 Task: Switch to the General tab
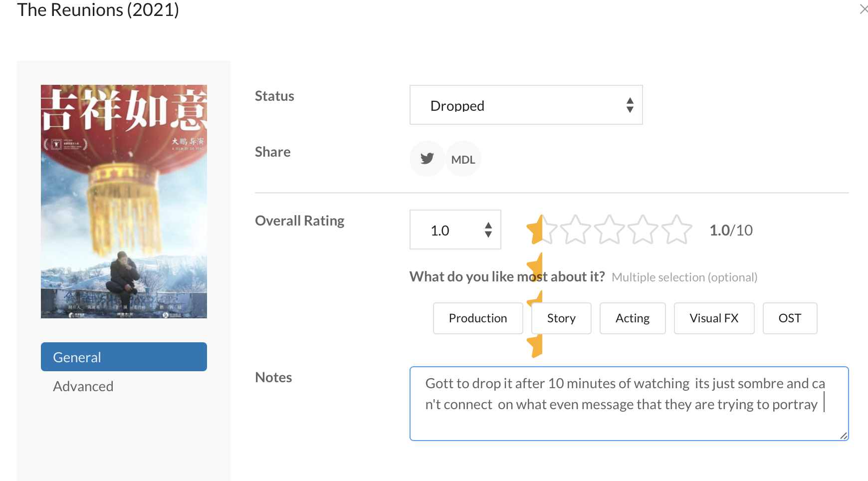(124, 357)
